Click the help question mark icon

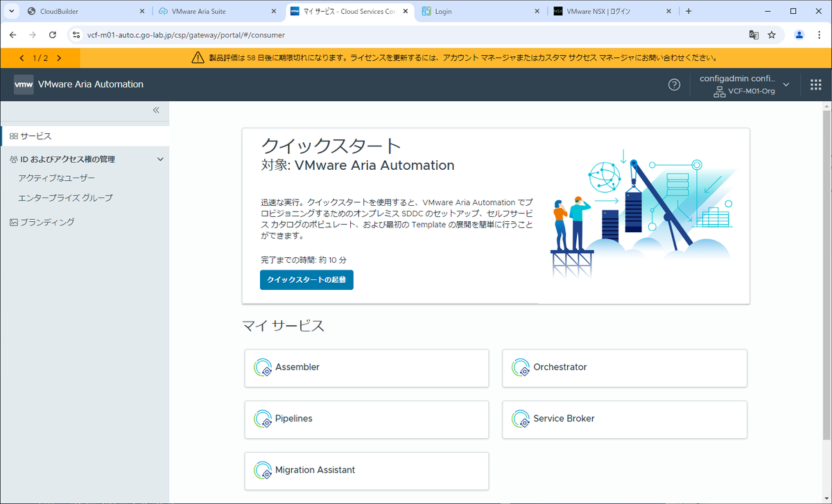coord(674,85)
